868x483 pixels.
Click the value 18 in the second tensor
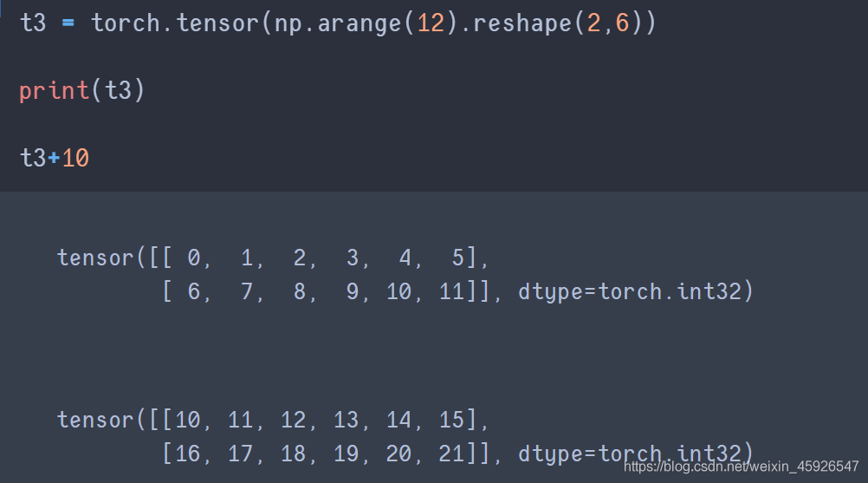coord(294,454)
